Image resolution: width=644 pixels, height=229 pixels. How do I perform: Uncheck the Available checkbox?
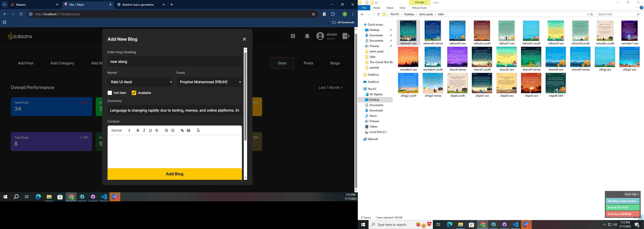point(134,93)
